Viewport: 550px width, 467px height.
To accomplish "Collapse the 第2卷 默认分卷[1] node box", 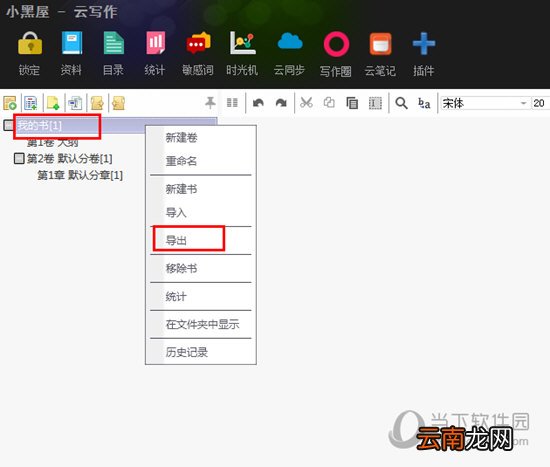I will (x=19, y=159).
